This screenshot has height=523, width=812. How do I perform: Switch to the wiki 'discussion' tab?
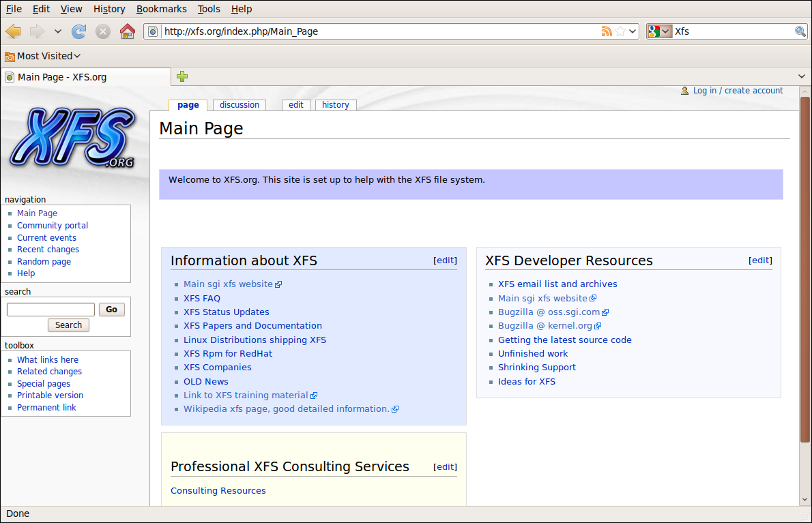coord(240,105)
